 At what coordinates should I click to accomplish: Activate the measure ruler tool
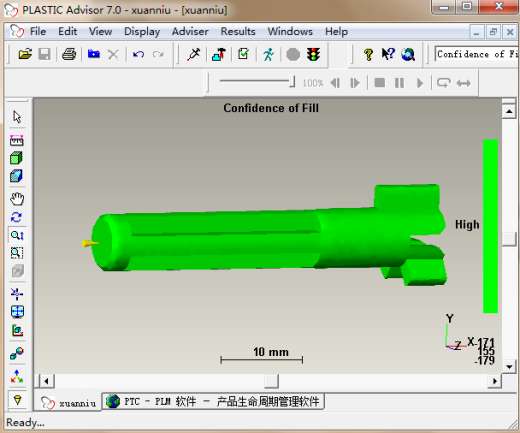(x=16, y=140)
